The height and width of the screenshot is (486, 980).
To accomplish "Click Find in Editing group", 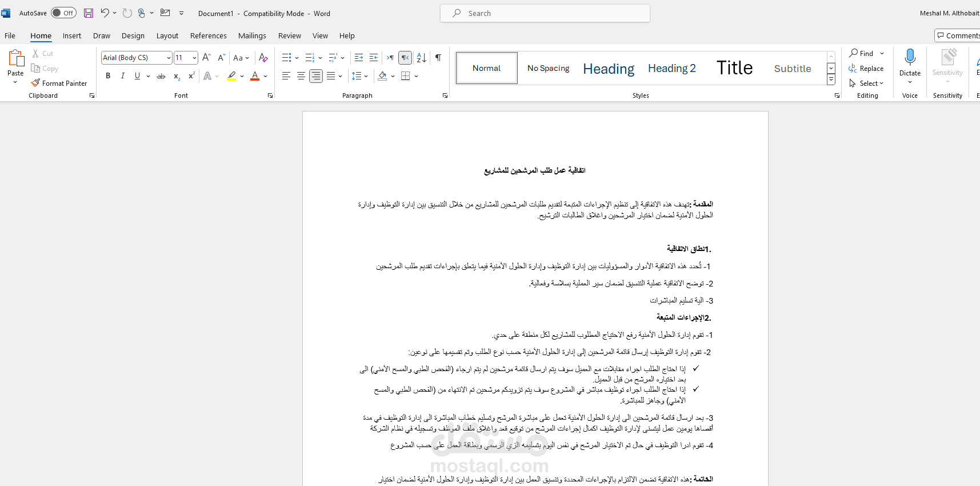I will click(x=862, y=53).
